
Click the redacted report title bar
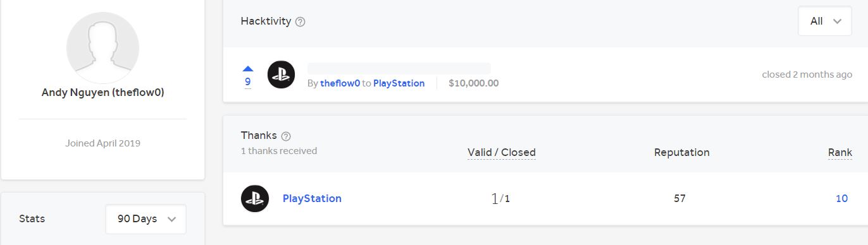pos(399,68)
